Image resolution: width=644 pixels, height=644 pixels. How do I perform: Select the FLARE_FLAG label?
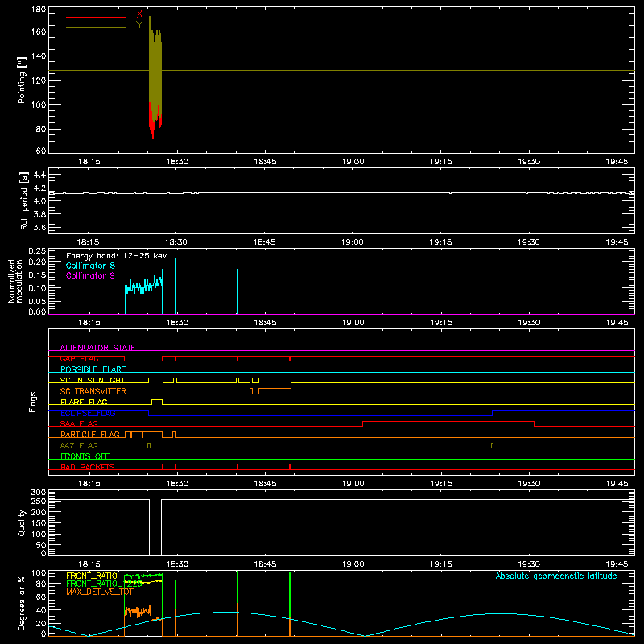coord(84,402)
